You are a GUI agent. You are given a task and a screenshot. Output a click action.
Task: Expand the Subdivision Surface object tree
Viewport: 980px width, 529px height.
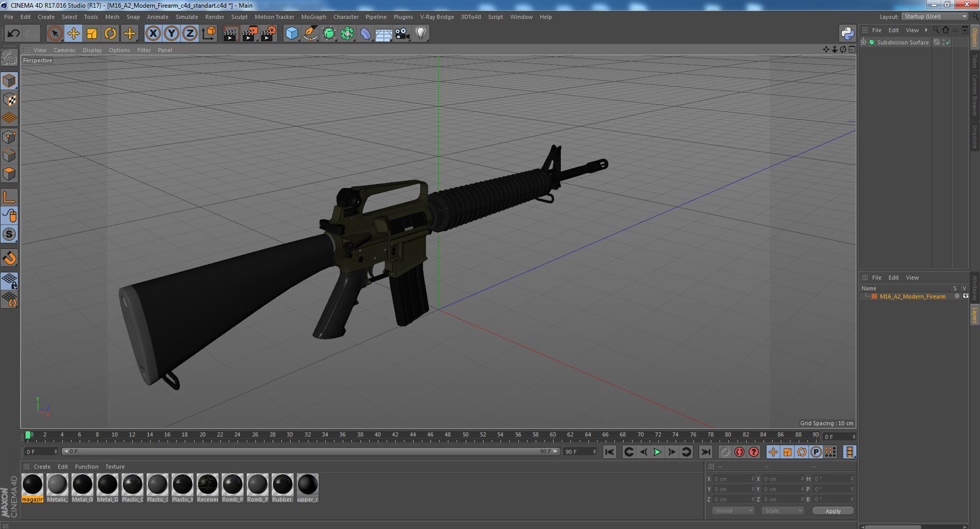pos(864,42)
